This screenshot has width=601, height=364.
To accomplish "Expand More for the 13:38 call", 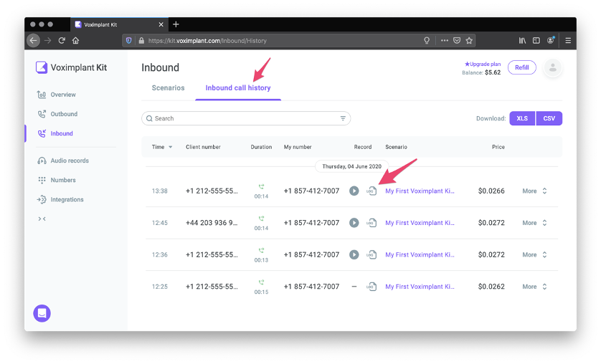I will tap(535, 191).
